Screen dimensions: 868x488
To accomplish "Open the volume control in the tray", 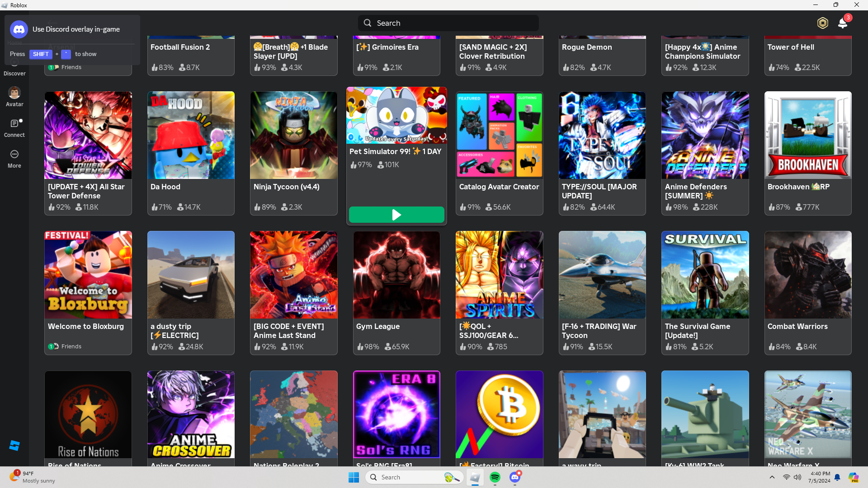I will [x=797, y=477].
